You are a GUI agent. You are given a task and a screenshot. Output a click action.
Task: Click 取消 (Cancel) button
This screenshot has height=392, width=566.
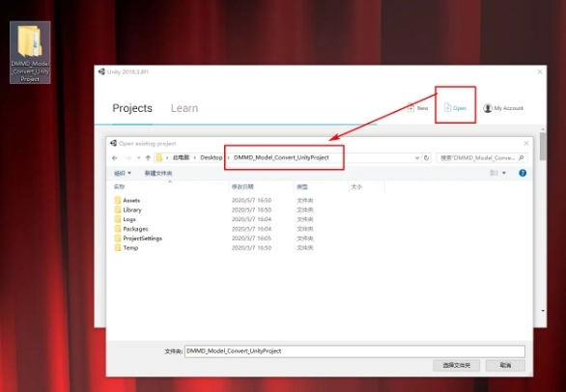(505, 365)
